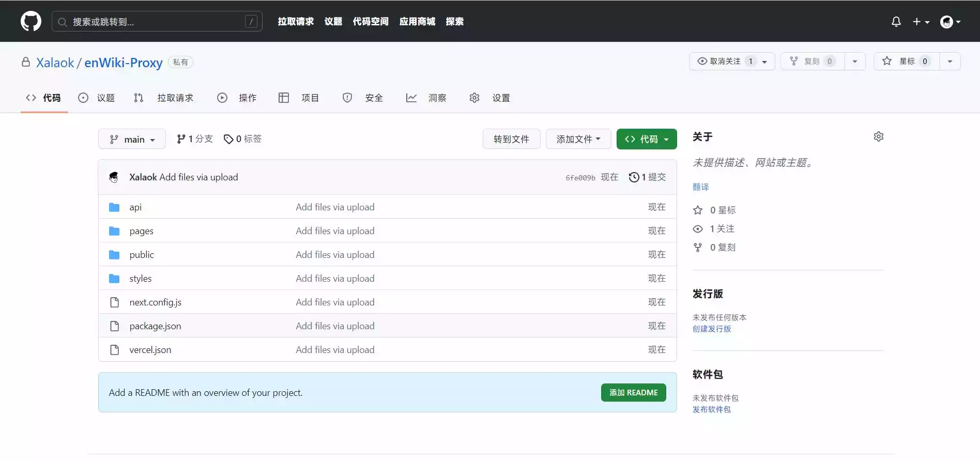980x461 pixels.
Task: Open 代码空间 in top navigation
Action: point(371,22)
